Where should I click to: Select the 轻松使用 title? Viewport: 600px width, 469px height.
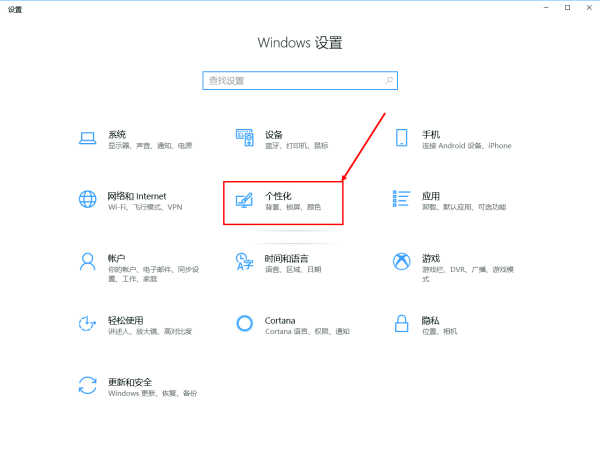coord(126,320)
